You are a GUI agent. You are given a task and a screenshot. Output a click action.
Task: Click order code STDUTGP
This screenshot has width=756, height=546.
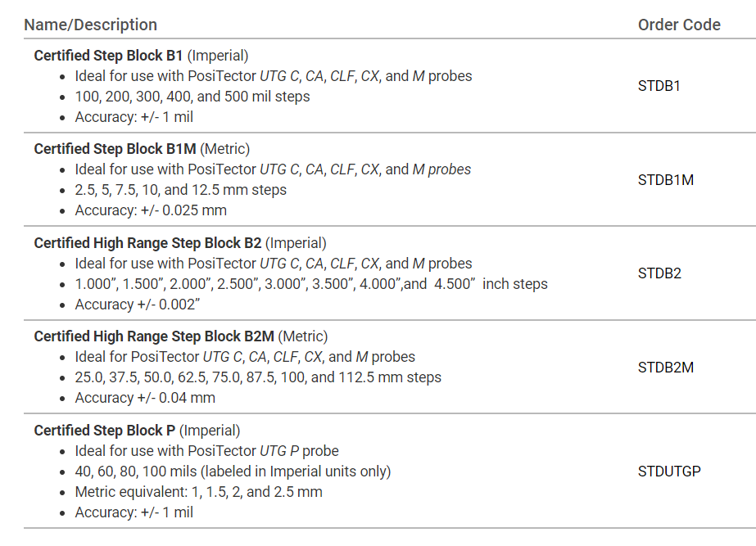(669, 472)
